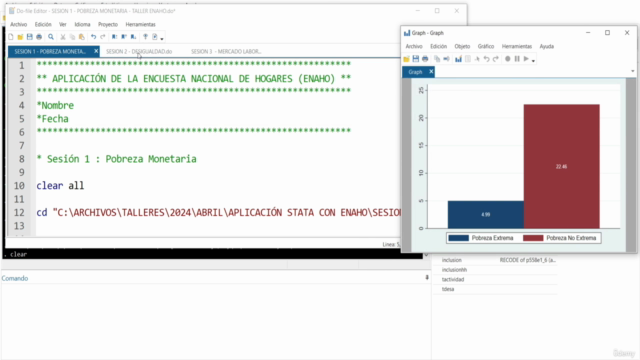Viewport: 640px width, 360px height.
Task: Open Archivo menu in the Do-file Editor
Action: pyautogui.click(x=18, y=24)
